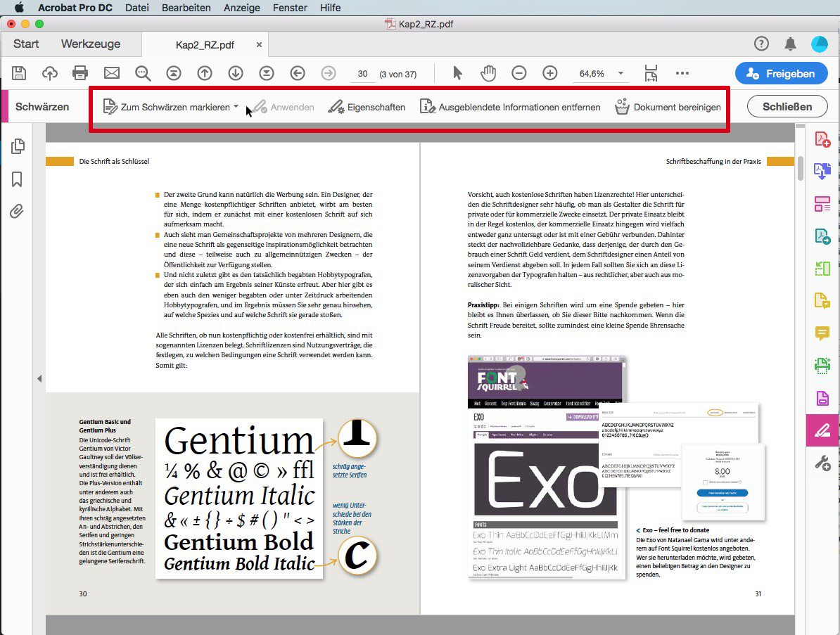Click the page number field showing 30
This screenshot has width=840, height=635.
tap(363, 74)
